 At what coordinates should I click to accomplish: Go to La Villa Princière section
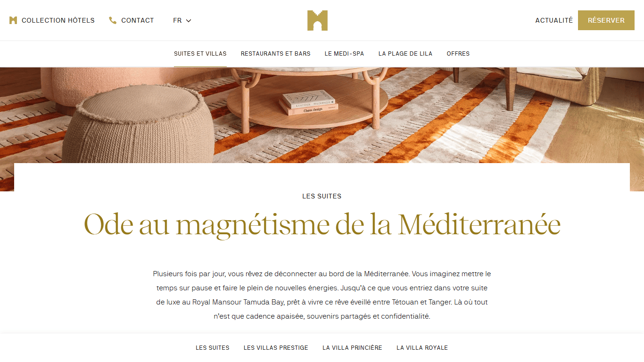[352, 348]
